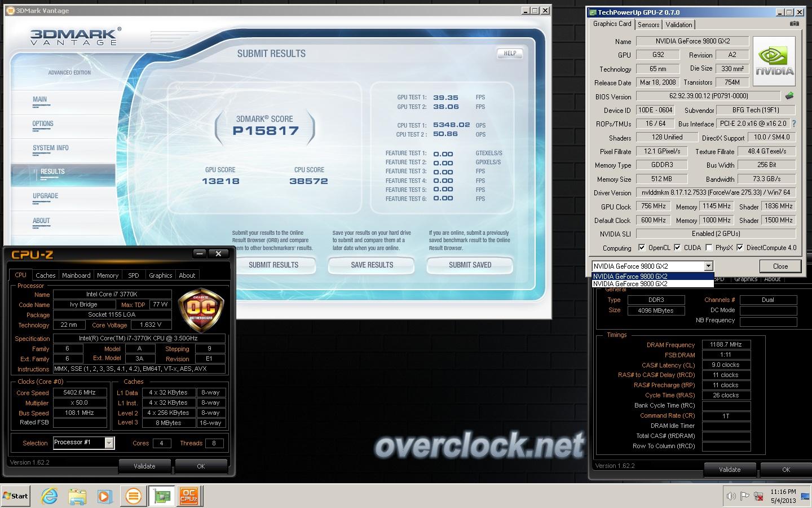Click the DRAM Frequency 1188.7 MHz value
Viewport: 812px width, 508px height.
pyautogui.click(x=726, y=344)
